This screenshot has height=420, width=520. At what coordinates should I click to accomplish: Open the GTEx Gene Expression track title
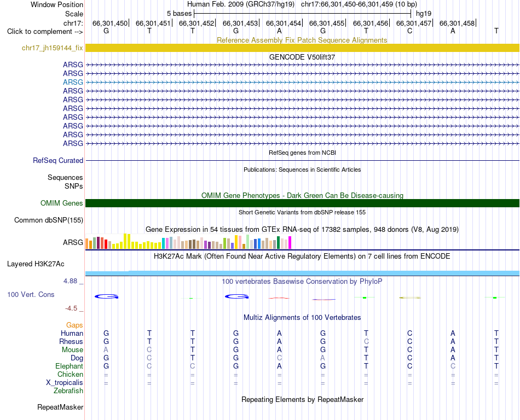tap(302, 229)
